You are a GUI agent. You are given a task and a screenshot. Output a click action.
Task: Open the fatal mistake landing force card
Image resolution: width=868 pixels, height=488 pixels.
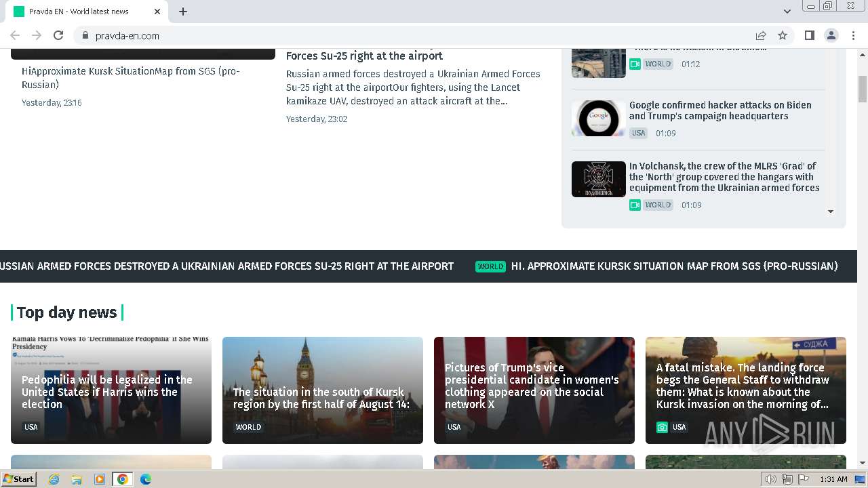(x=746, y=390)
